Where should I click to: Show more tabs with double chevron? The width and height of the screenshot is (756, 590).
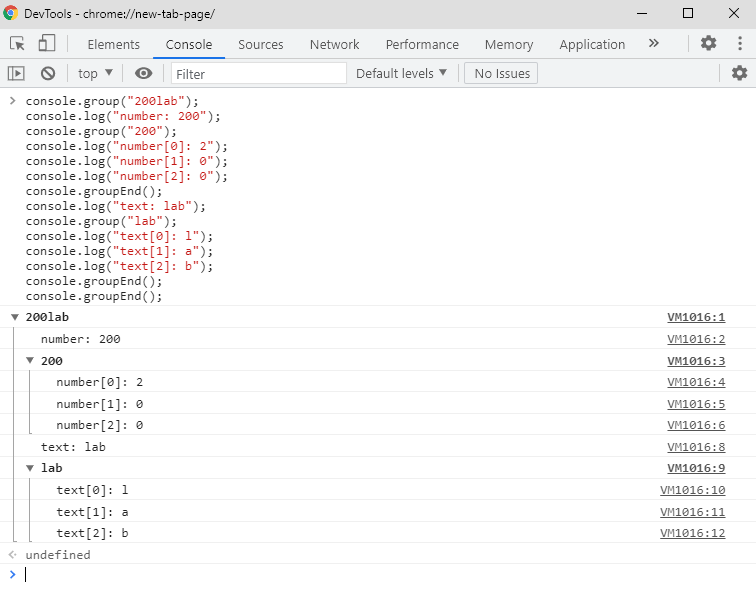(x=654, y=44)
